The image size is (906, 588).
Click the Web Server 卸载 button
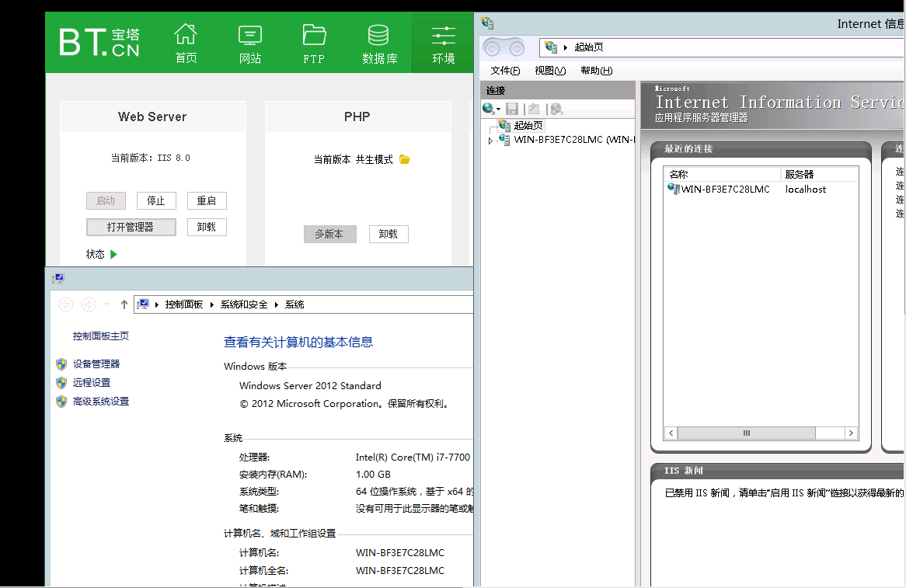206,227
